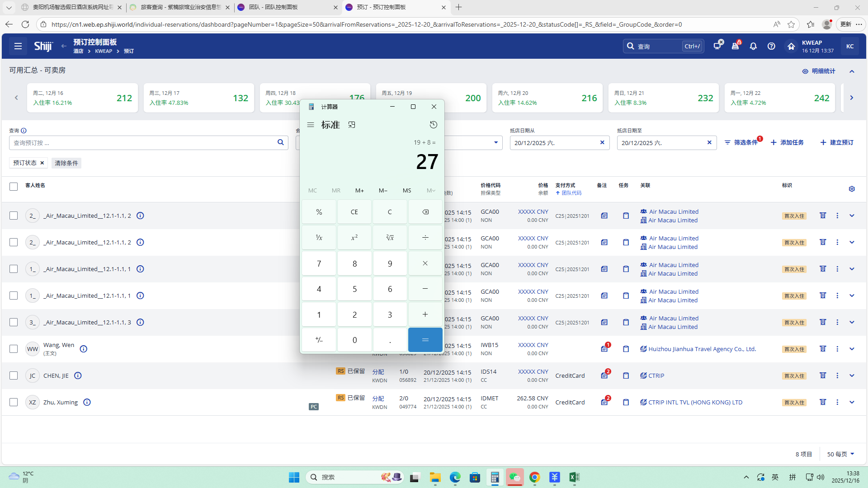Click the home icon next to KWEAP
This screenshot has width=868, height=488.
(791, 46)
